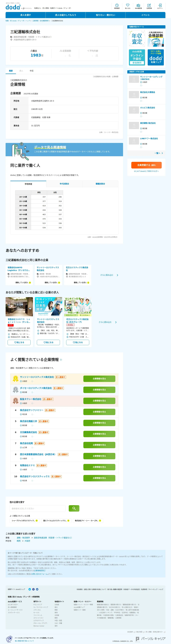Click the ログイン door icon
The width and height of the screenshot is (171, 644).
160,6
